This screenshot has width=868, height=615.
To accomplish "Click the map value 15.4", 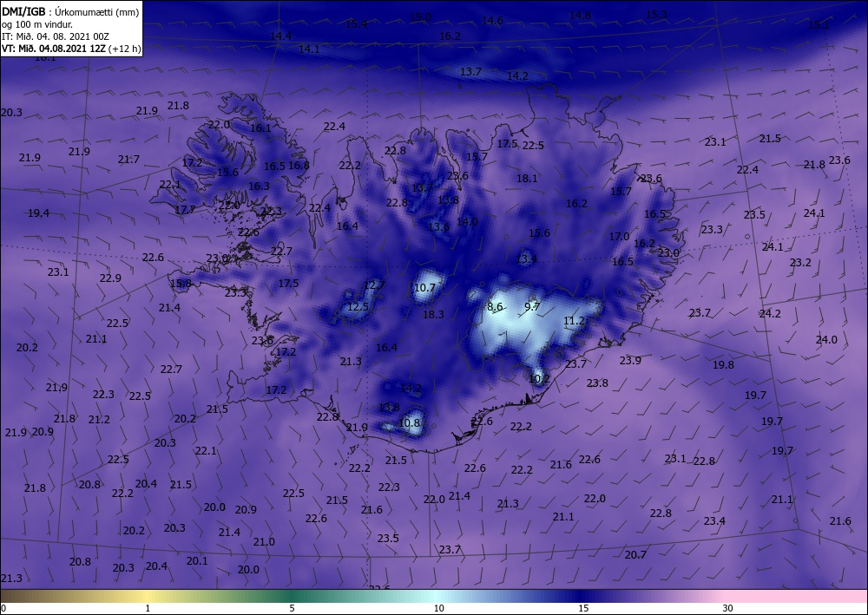I will point(357,23).
